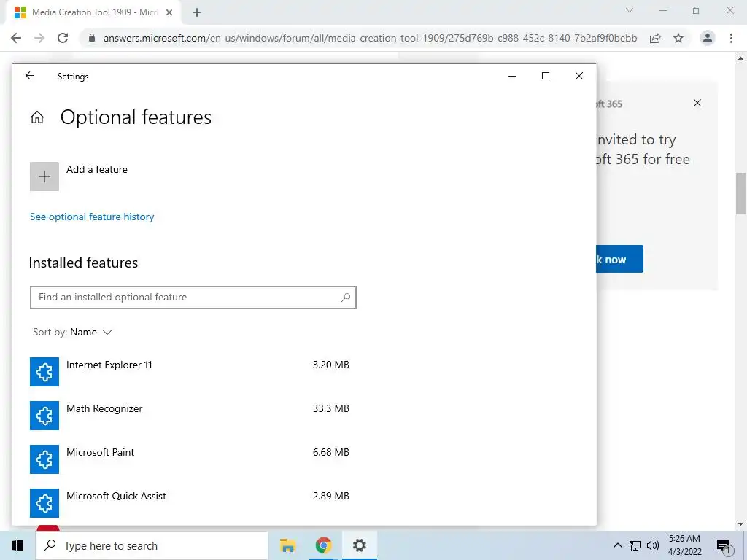
Task: Click into the Find an installed optional feature box
Action: coord(193,297)
